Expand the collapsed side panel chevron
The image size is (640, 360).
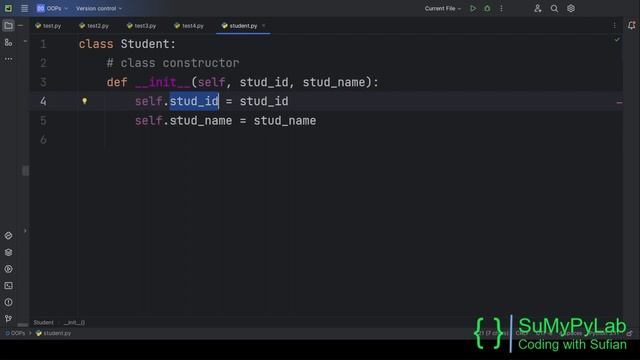point(25,231)
